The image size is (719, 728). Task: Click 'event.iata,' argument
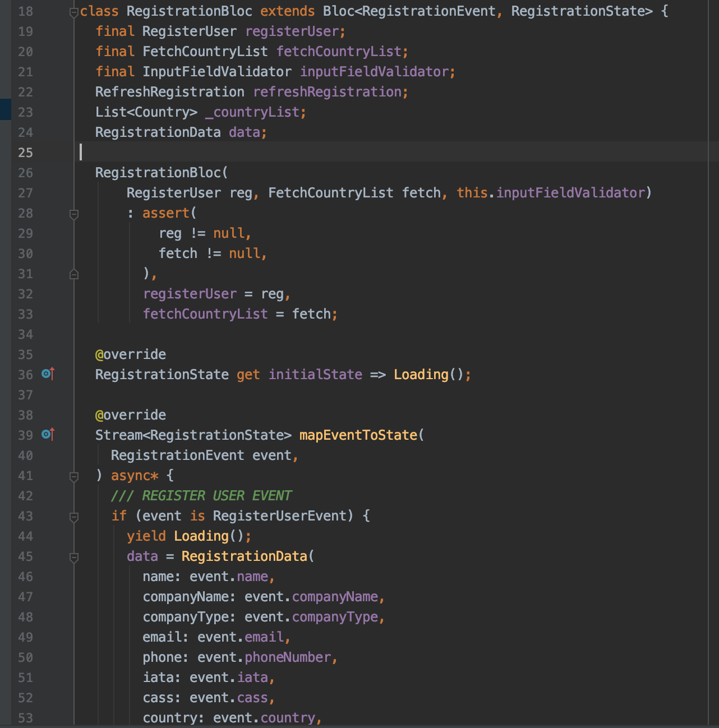point(232,678)
